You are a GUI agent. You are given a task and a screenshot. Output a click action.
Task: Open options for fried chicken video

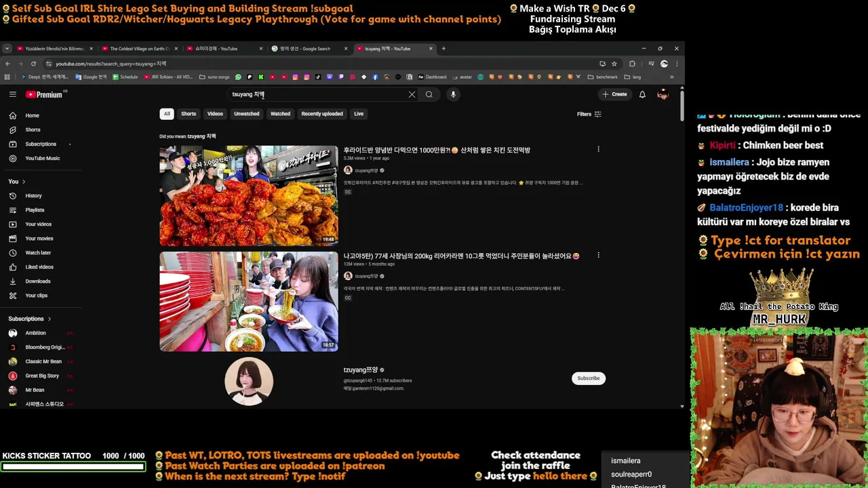598,149
